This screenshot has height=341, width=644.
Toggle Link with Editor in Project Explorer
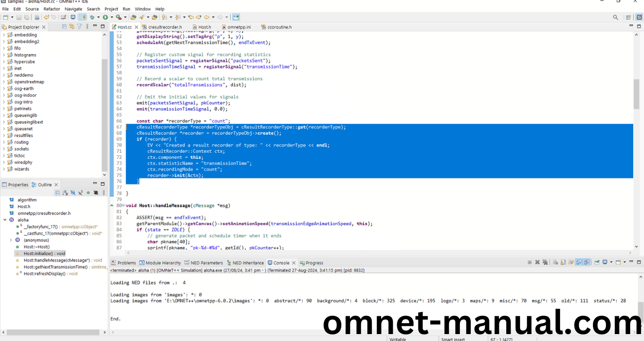point(72,27)
